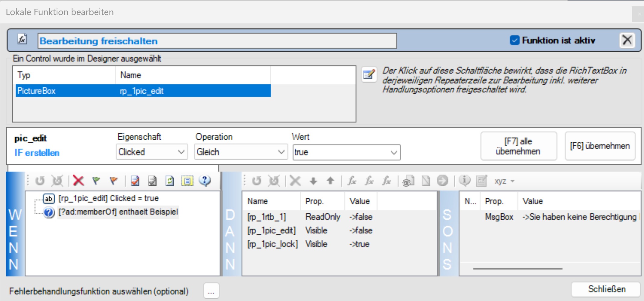The height and width of the screenshot is (301, 644).
Task: Click the fx function icon beside the title
Action: click(22, 39)
